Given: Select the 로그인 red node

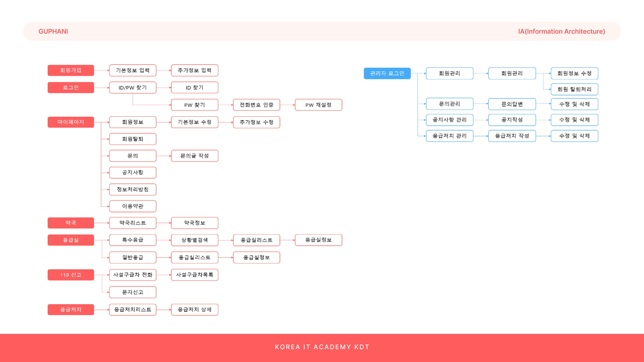Looking at the screenshot, I should click(x=71, y=87).
